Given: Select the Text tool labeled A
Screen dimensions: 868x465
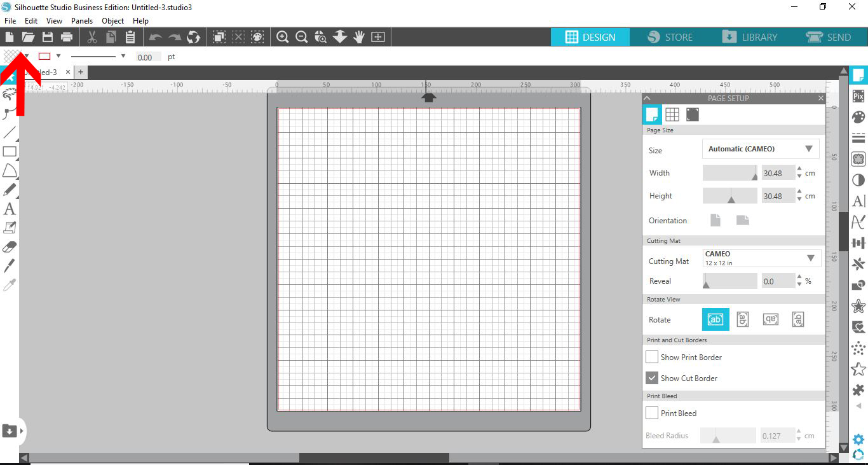Looking at the screenshot, I should pos(10,209).
